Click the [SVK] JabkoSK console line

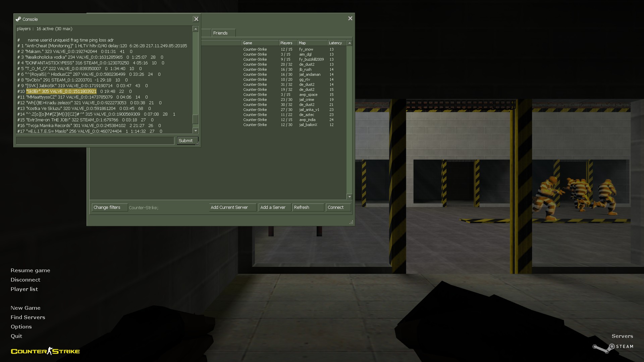pyautogui.click(x=83, y=86)
